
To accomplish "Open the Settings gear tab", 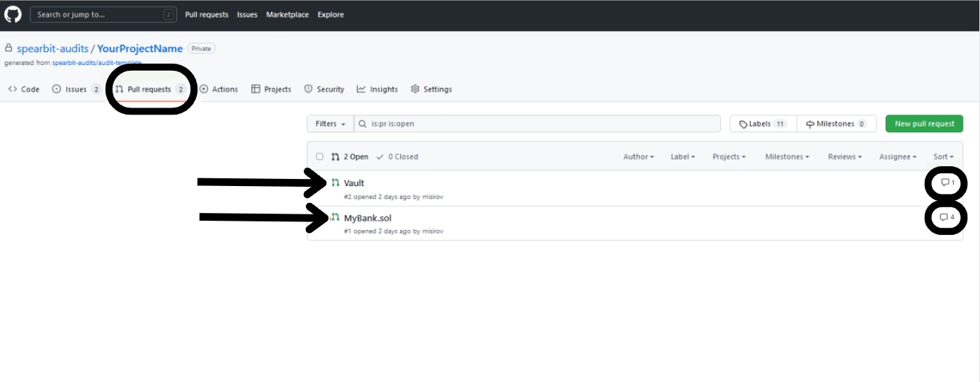I will point(431,89).
